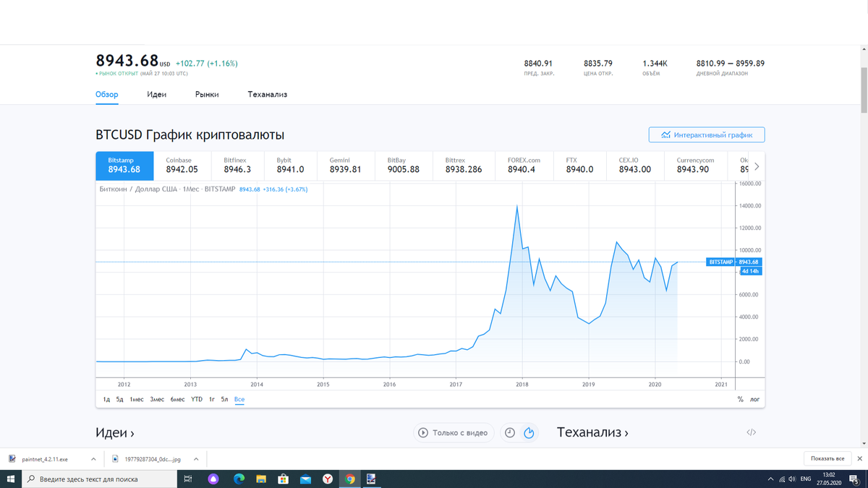
Task: Toggle Только с видео filter
Action: (454, 432)
